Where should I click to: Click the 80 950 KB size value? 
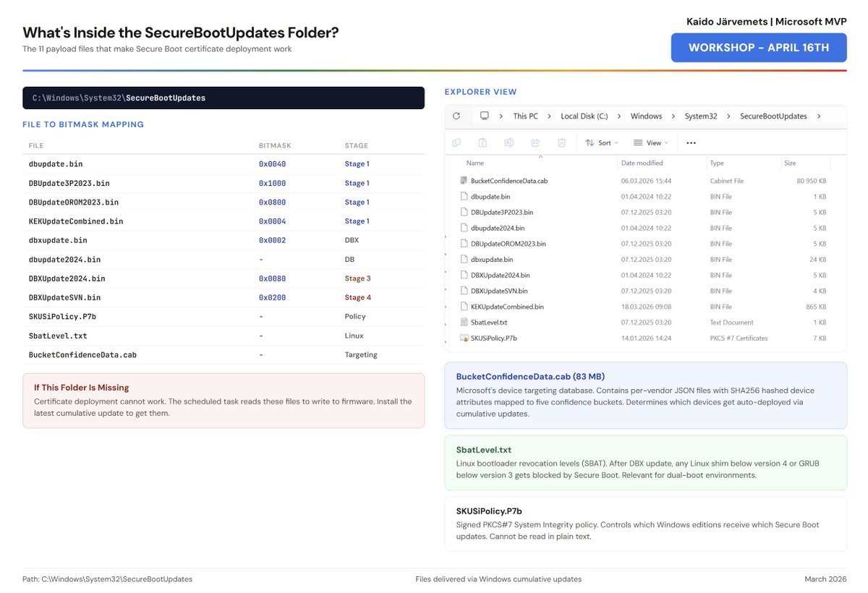pyautogui.click(x=812, y=181)
